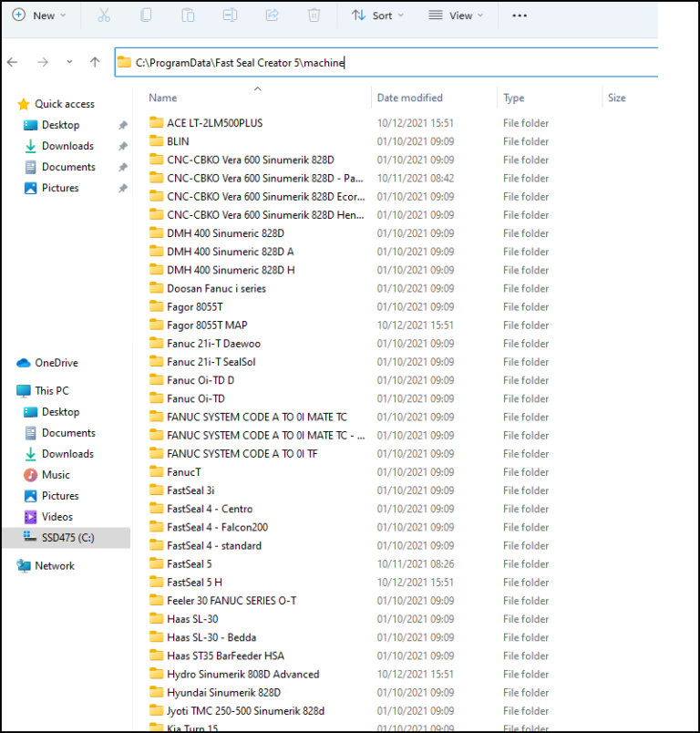The image size is (700, 733).
Task: Select the FanucT folder
Action: point(183,472)
